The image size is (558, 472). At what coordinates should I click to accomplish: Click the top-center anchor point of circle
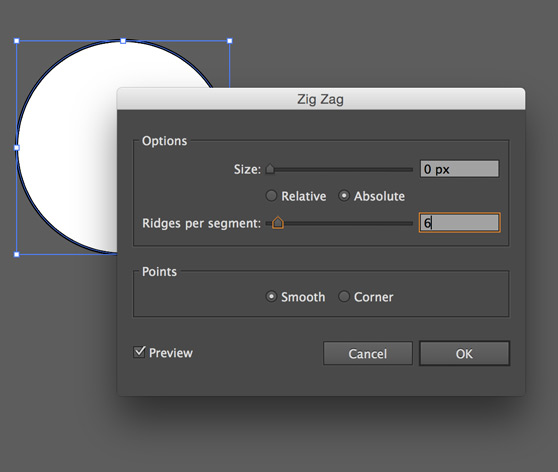[x=123, y=41]
